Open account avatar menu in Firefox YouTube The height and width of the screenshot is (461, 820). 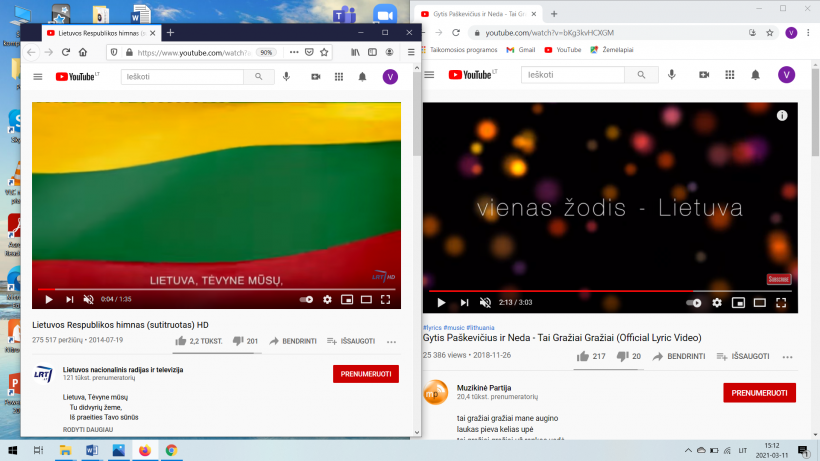(x=390, y=77)
